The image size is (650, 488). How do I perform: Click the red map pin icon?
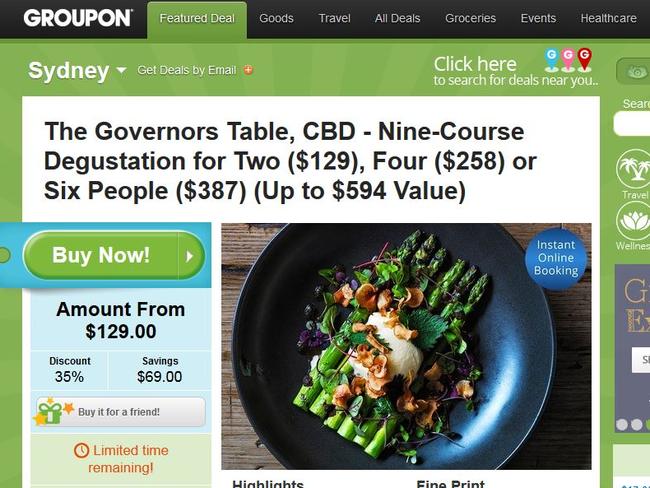[585, 59]
